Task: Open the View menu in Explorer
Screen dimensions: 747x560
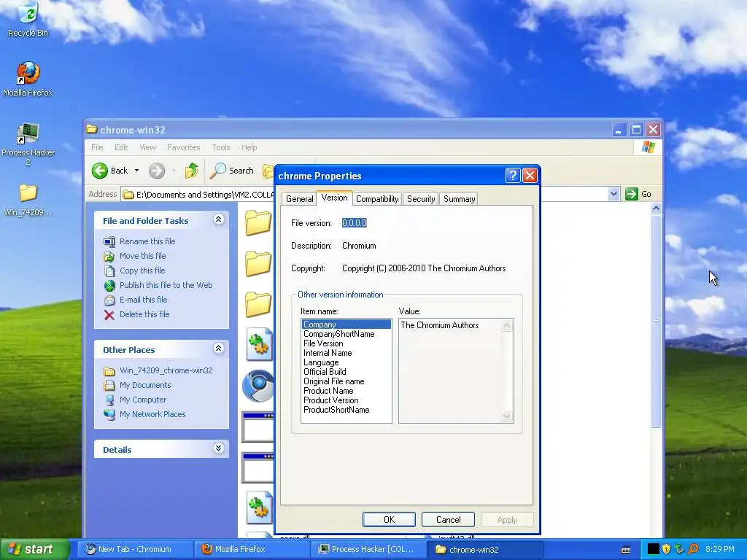Action: 147,147
